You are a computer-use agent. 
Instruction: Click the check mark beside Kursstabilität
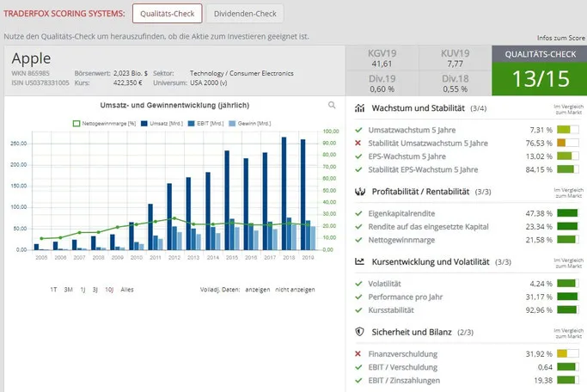[358, 310]
